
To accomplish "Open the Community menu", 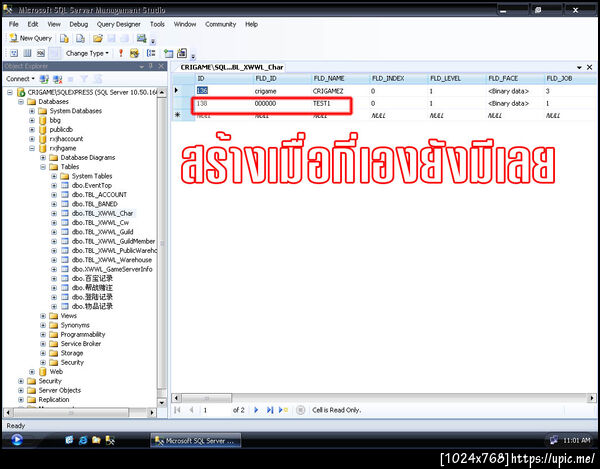I will click(x=220, y=24).
